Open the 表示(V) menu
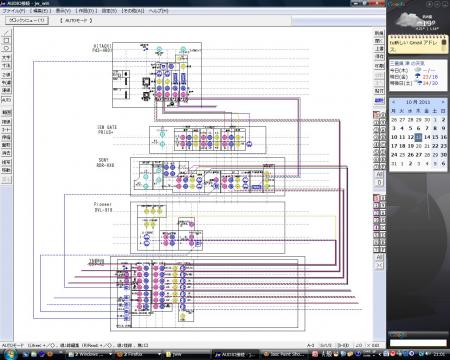450x360 pixels. coord(63,11)
